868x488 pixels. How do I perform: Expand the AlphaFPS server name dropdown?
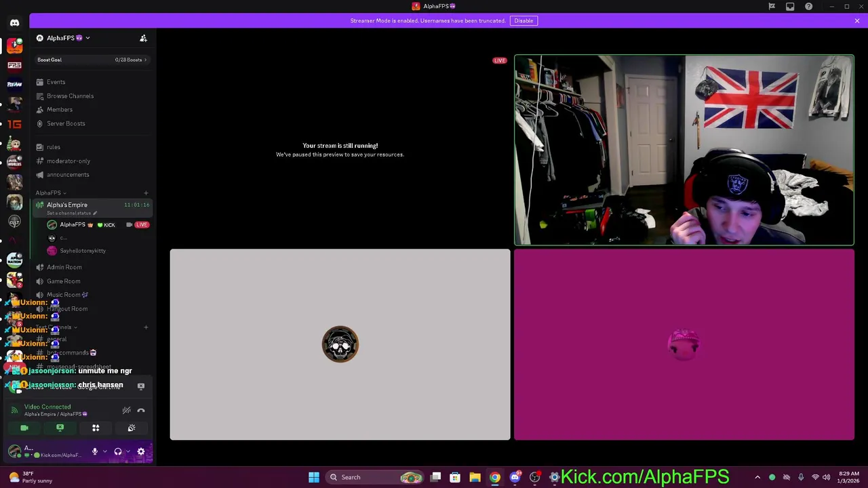pos(87,38)
